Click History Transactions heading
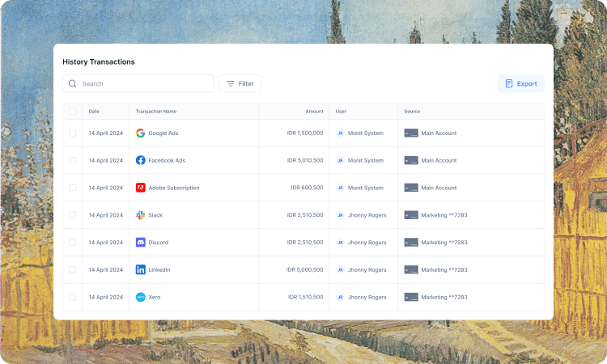The image size is (607, 364). coord(99,62)
